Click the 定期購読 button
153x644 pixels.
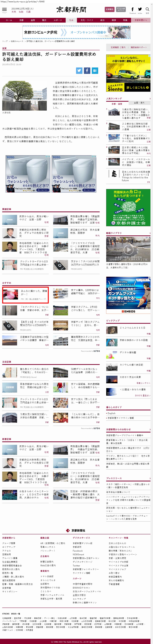coord(109,10)
